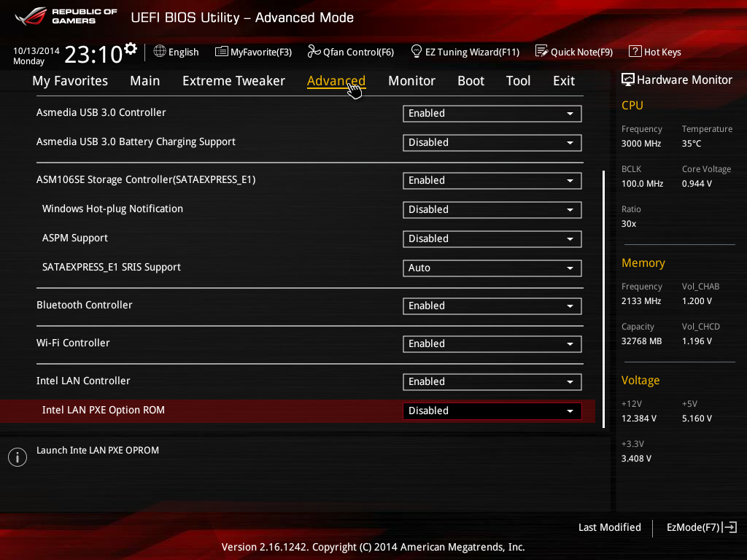This screenshot has height=560, width=747.
Task: Click +5V reading 5.160 V
Action: 697,418
